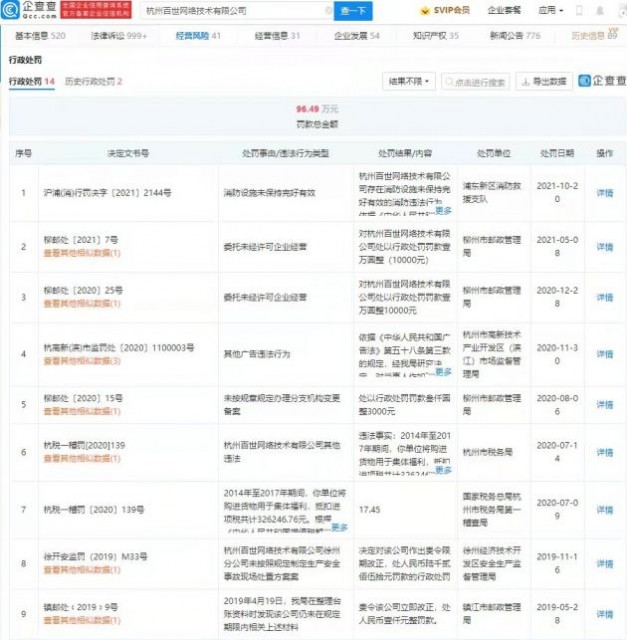Viewport: 627px width, 640px height.
Task: Click 查看其他相似数据 under 柳邮处〔2021〕7号
Action: 82,253
